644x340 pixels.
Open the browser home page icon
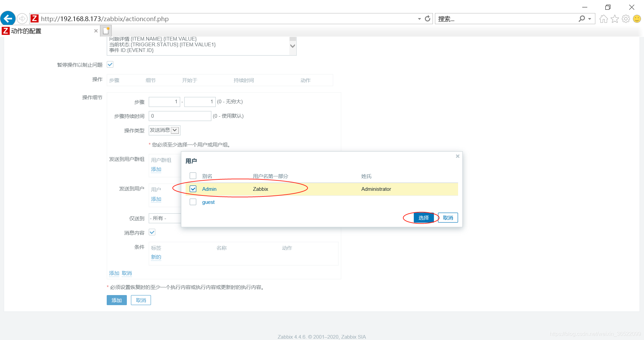pos(603,19)
